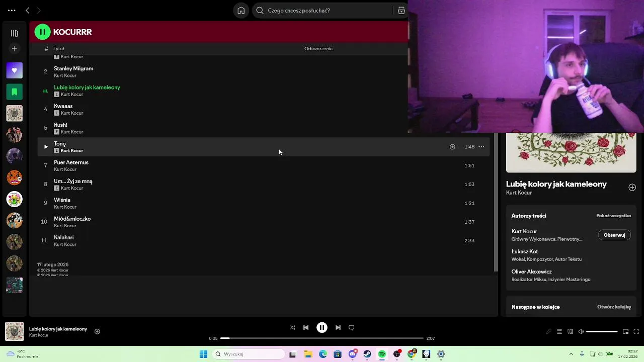The width and height of the screenshot is (644, 362).
Task: Open the Liked Songs heart playlist
Action: [x=14, y=70]
